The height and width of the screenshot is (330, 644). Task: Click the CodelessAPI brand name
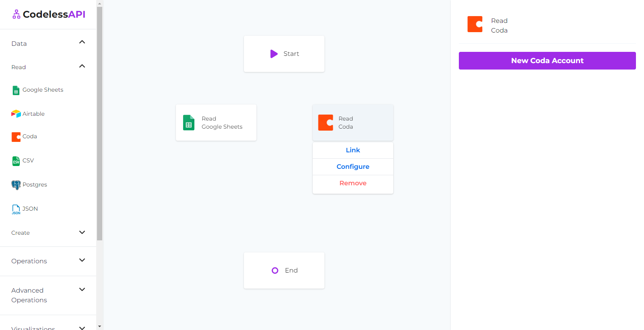coord(54,14)
